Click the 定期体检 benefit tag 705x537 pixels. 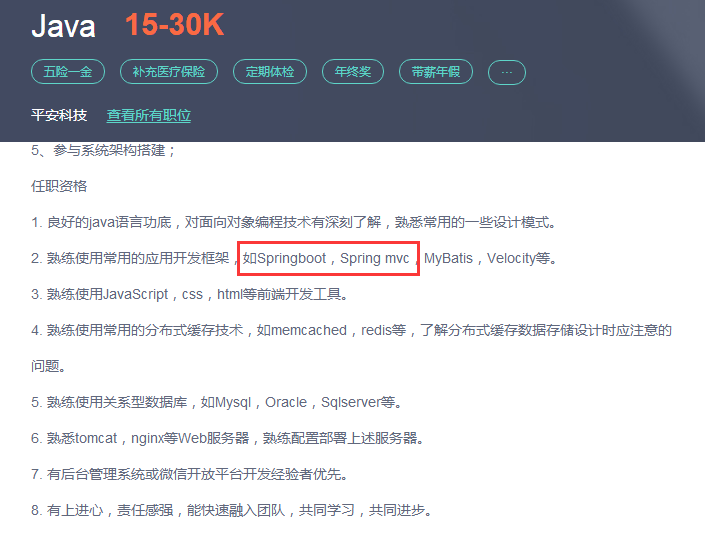click(270, 72)
